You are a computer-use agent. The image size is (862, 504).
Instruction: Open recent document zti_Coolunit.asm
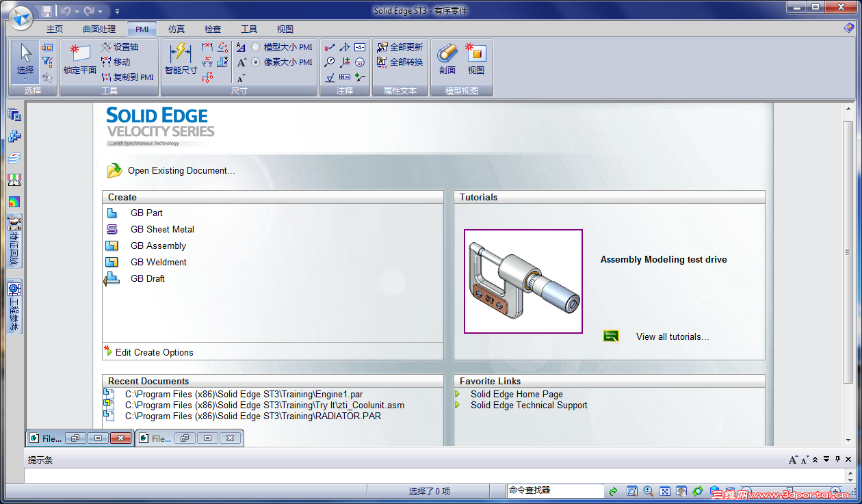click(265, 405)
